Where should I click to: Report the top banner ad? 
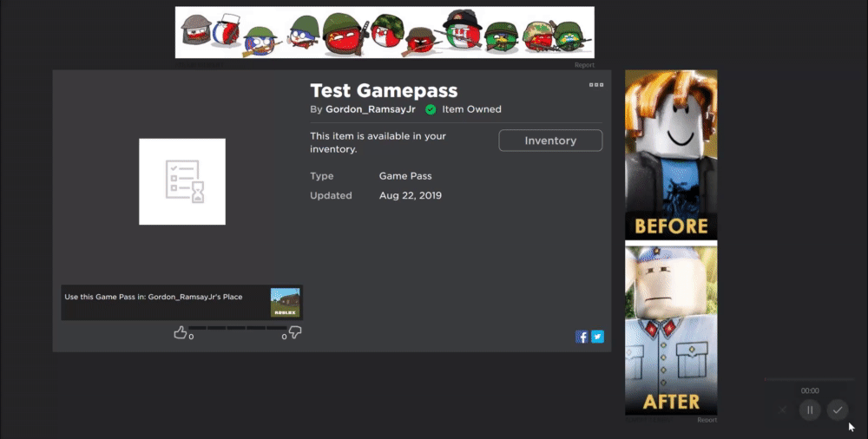coord(584,65)
